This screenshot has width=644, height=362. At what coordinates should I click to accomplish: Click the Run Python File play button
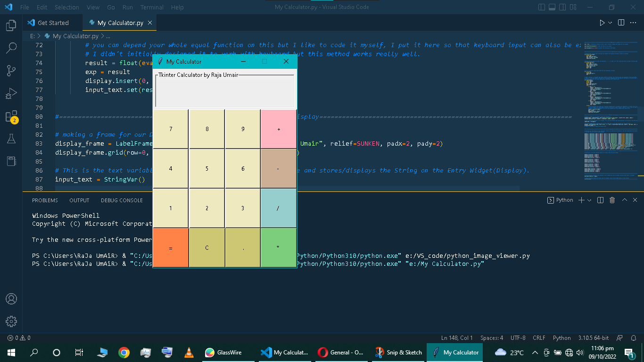(602, 23)
